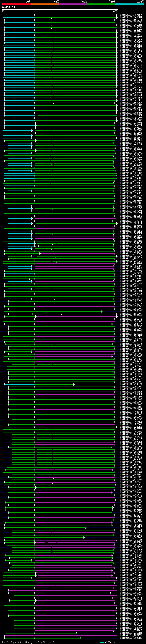Select the UniRef100_Q60EY9 label
Screen dimensions: 146x644
tap(131, 70)
